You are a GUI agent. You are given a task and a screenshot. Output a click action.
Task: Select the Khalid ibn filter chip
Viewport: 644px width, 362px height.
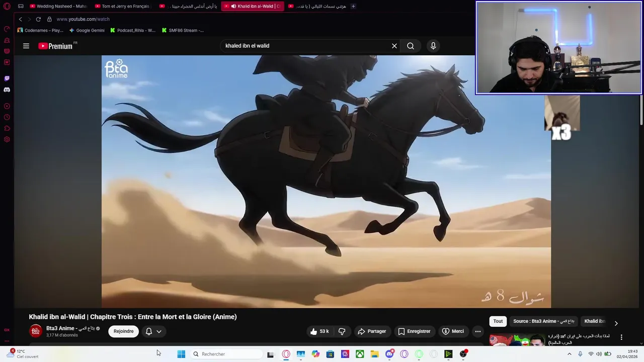(595, 321)
